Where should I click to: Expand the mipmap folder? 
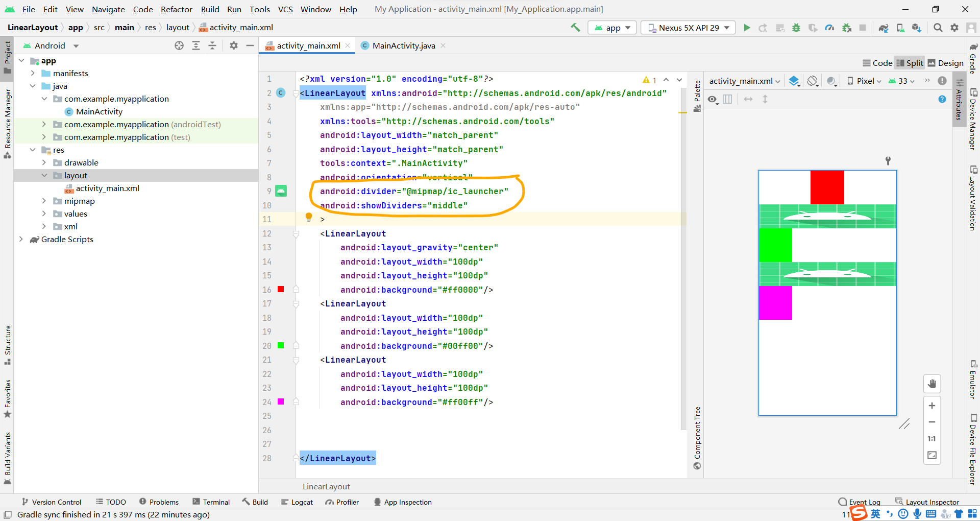[45, 201]
